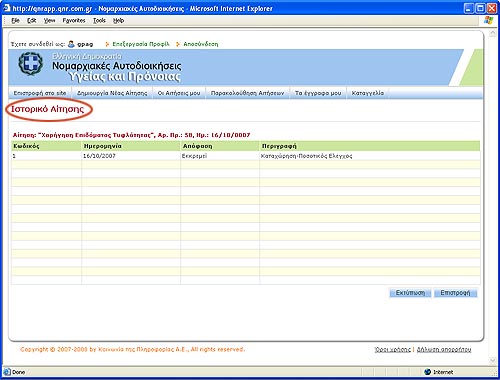Open the Edit menu

(32, 21)
